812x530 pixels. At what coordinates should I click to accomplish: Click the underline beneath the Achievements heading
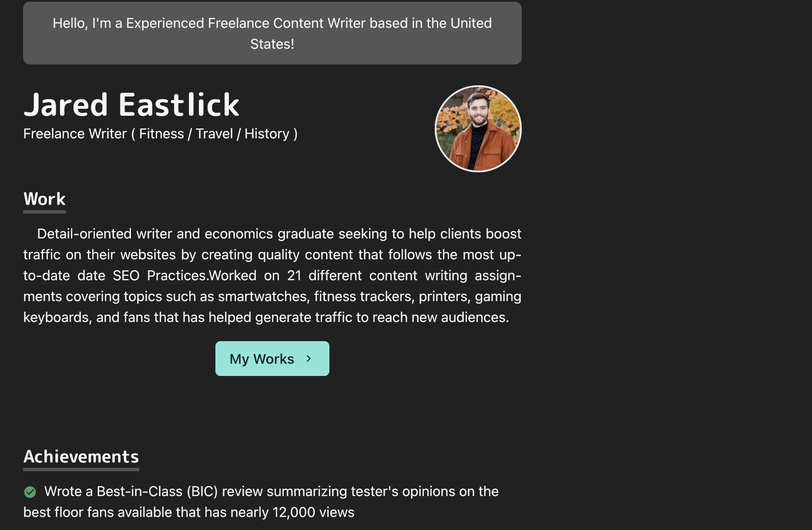coord(81,470)
